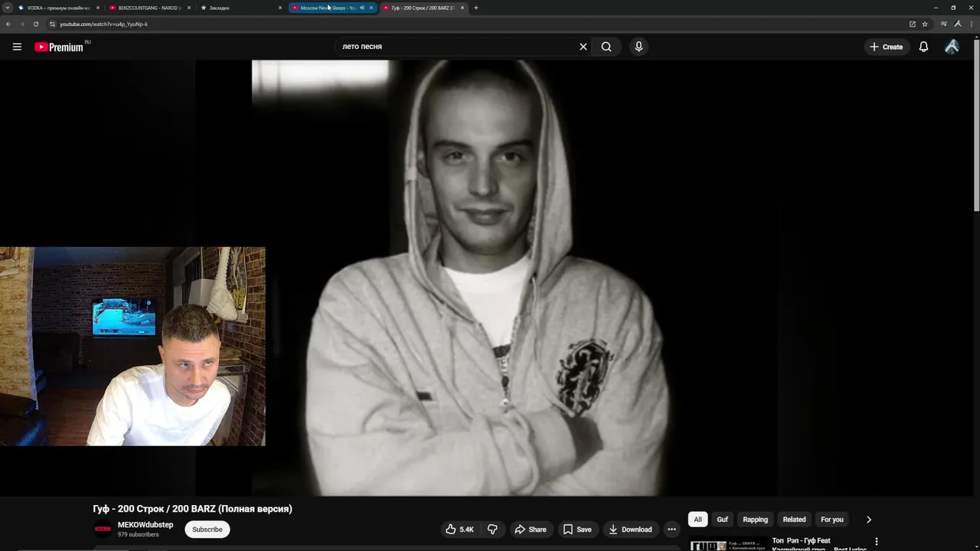Select the Related filter chip
980x551 pixels.
(x=794, y=520)
